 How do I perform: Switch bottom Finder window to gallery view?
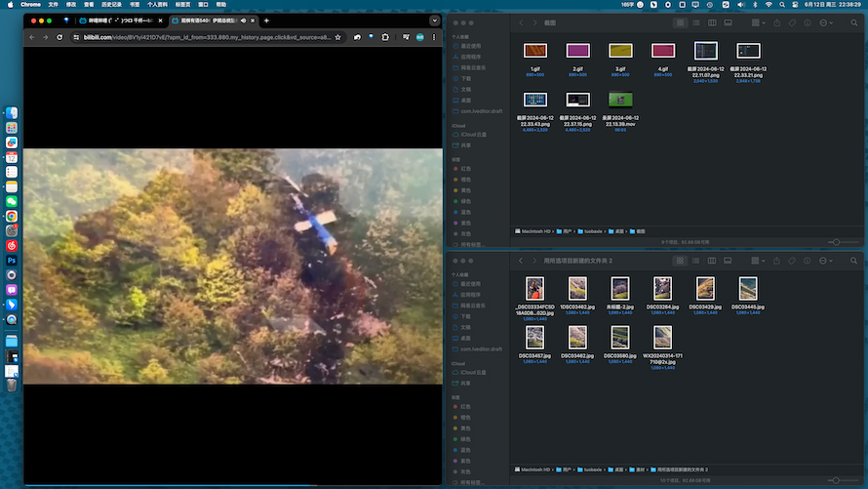click(728, 261)
